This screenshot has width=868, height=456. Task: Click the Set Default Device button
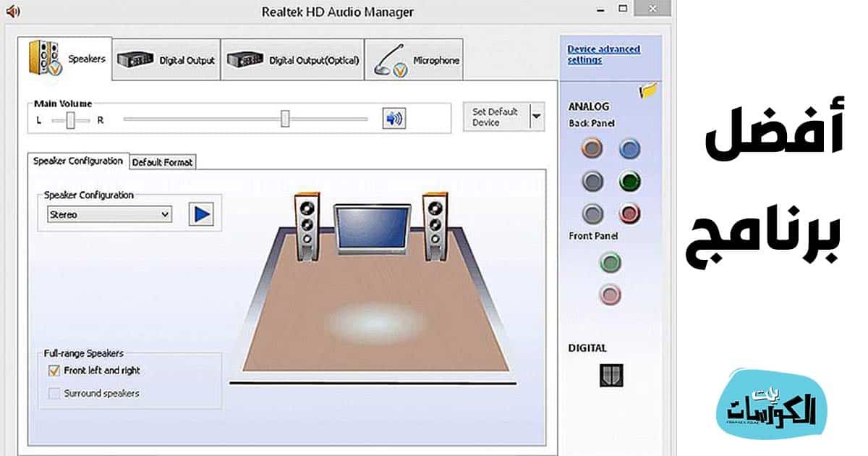tap(496, 117)
